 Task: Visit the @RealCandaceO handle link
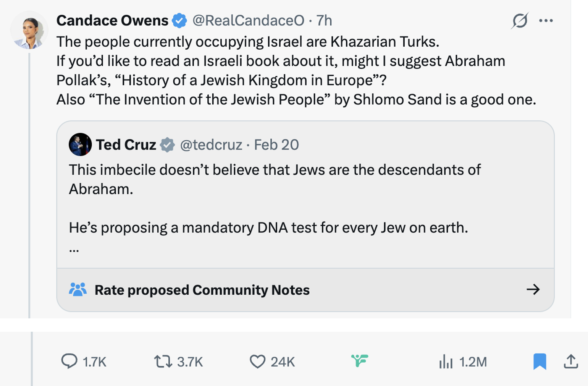(248, 21)
